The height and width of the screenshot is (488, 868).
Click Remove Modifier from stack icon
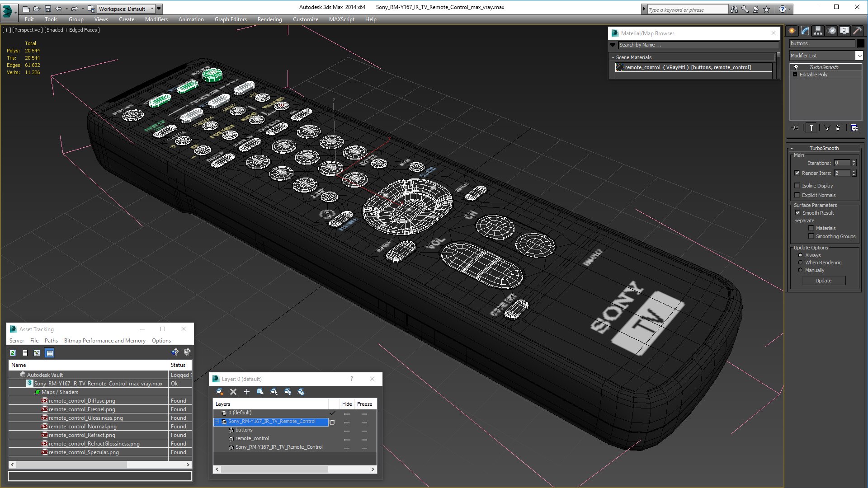point(838,128)
